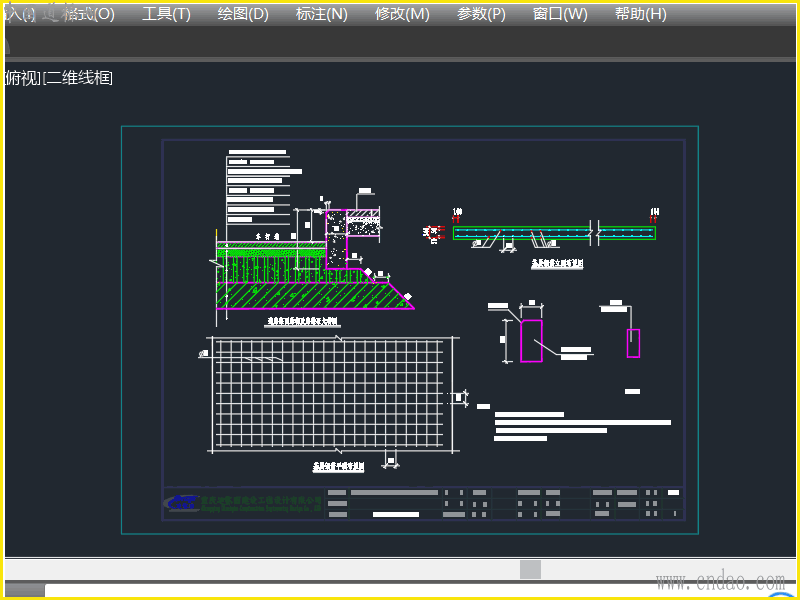Viewport: 800px width, 600px height.
Task: Select the company logo in title block
Action: coord(183,502)
